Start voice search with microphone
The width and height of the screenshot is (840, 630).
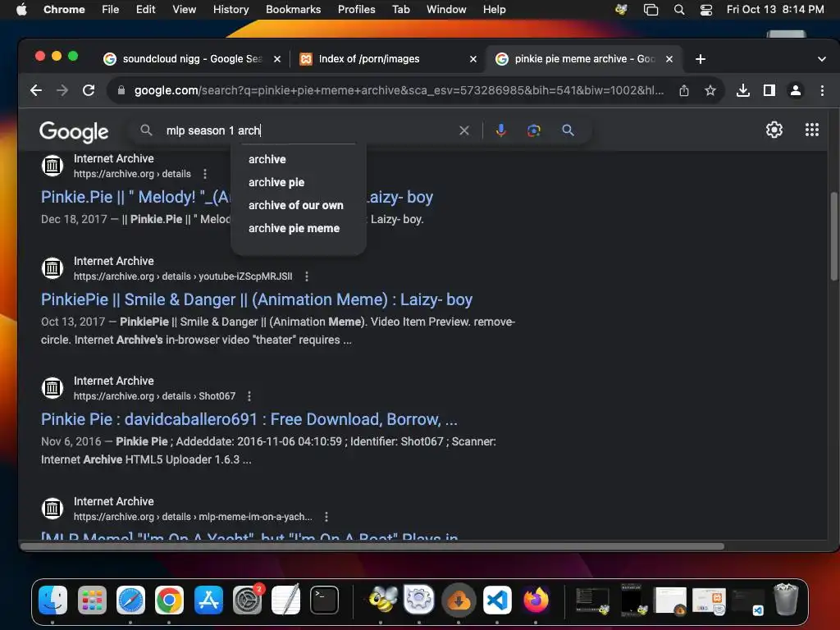coord(501,130)
